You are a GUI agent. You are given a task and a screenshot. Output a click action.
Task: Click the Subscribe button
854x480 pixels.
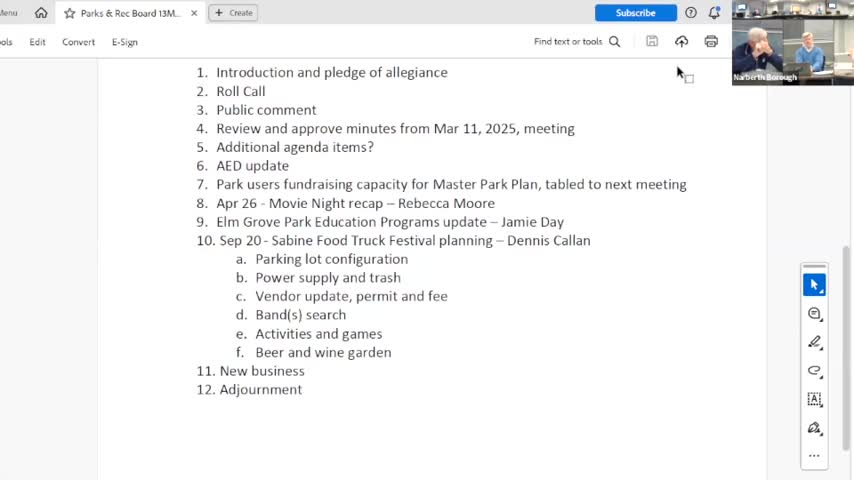click(x=636, y=13)
